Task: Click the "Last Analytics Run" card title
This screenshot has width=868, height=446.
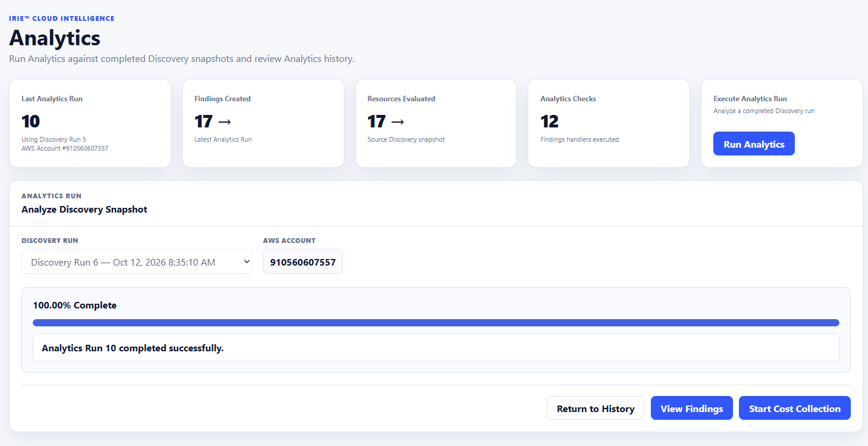Action: coord(52,99)
